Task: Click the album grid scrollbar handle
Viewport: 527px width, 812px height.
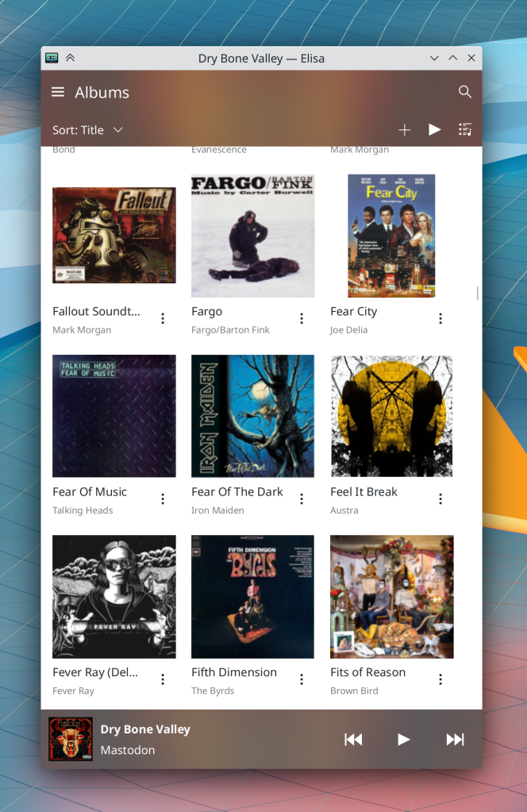Action: click(x=477, y=293)
